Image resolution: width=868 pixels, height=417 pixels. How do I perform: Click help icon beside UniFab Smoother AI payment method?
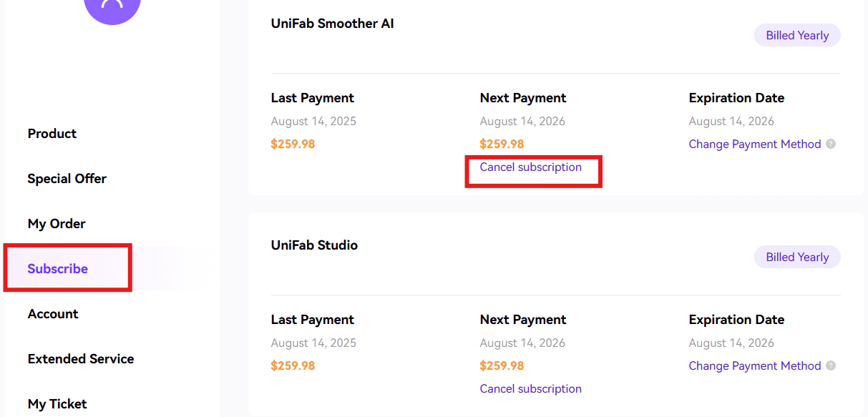[831, 144]
